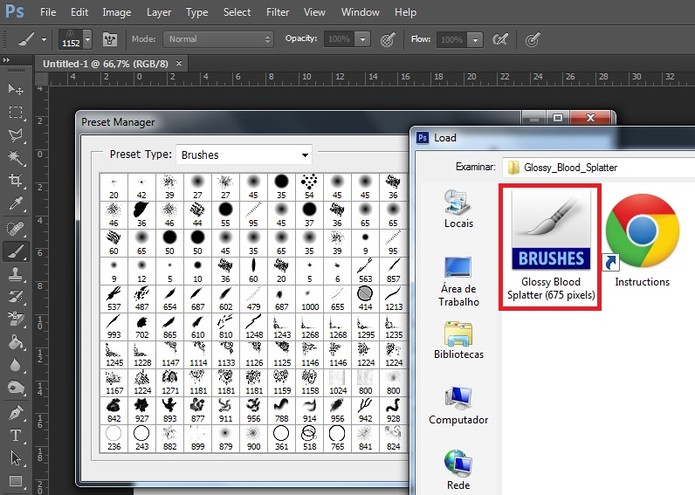Enable airbrush-style build-up
The image size is (695, 495).
pyautogui.click(x=500, y=39)
